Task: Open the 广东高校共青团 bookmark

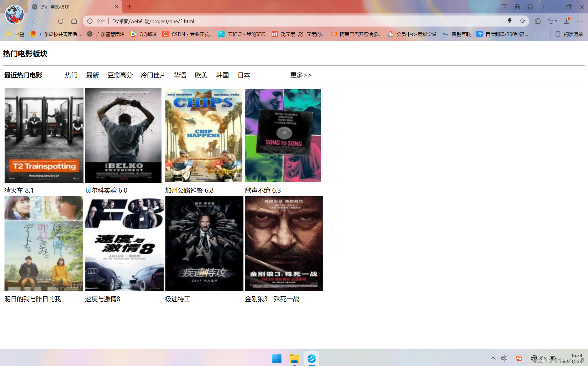Action: coord(55,34)
